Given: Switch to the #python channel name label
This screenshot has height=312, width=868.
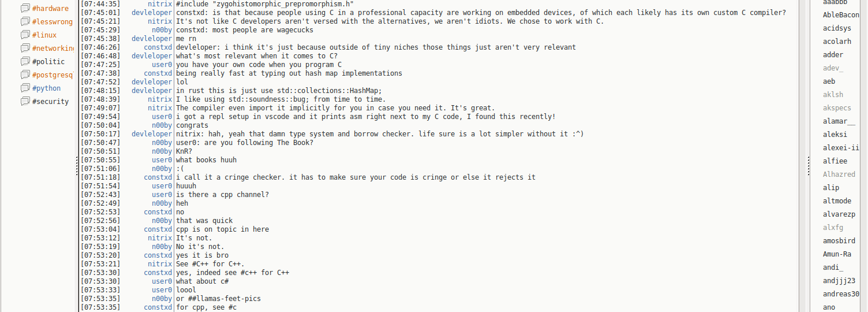Looking at the screenshot, I should coord(46,88).
